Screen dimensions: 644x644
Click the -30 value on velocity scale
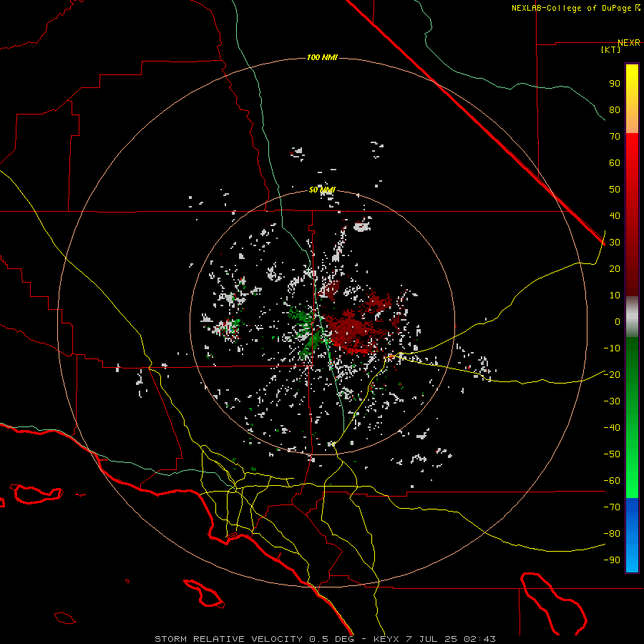[612, 401]
